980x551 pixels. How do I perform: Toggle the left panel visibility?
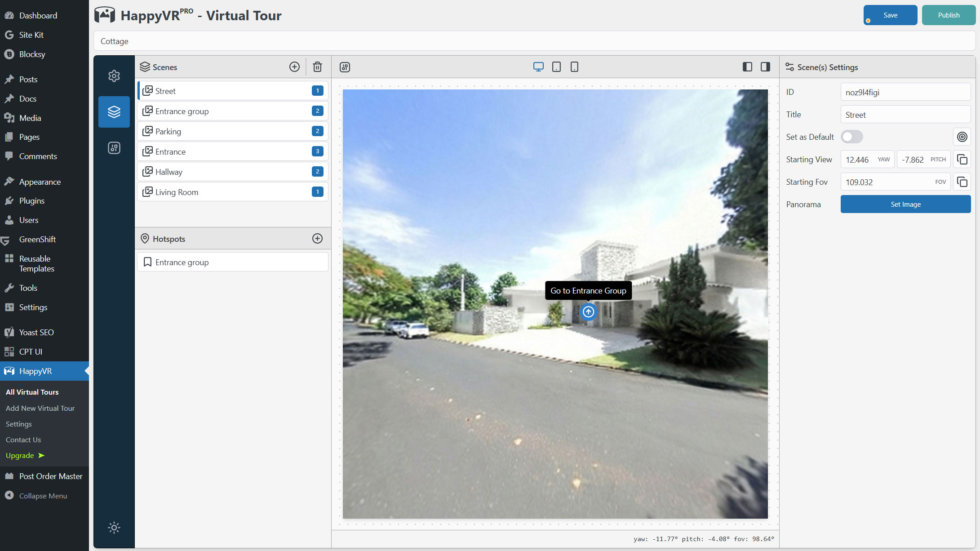pos(747,67)
